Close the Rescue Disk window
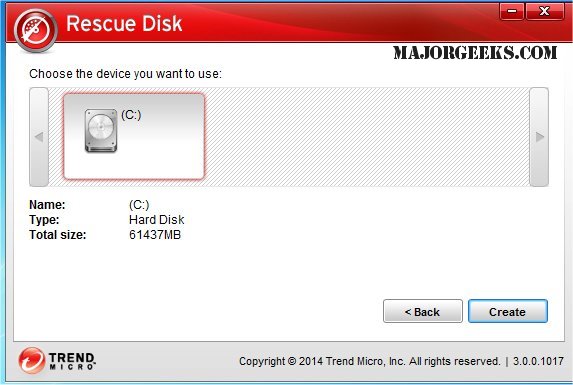Viewport: 573px width, 385px height. [x=544, y=11]
